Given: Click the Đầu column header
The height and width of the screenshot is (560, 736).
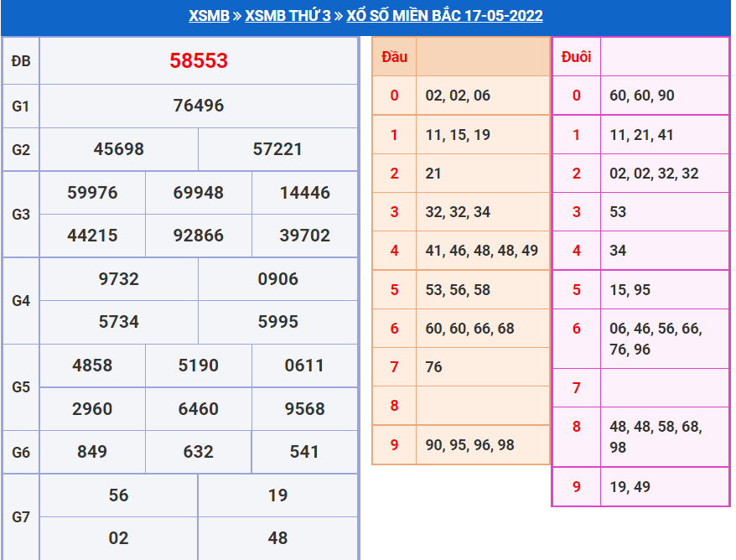Looking at the screenshot, I should coord(394,57).
